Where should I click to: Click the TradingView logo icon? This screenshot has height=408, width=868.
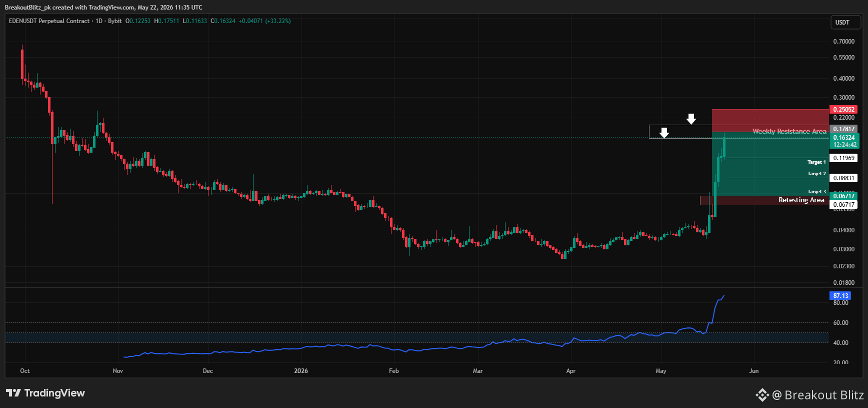point(13,393)
